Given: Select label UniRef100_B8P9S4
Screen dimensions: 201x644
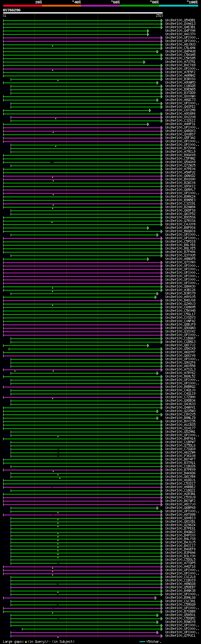Looking at the screenshot, I should click(x=180, y=228).
